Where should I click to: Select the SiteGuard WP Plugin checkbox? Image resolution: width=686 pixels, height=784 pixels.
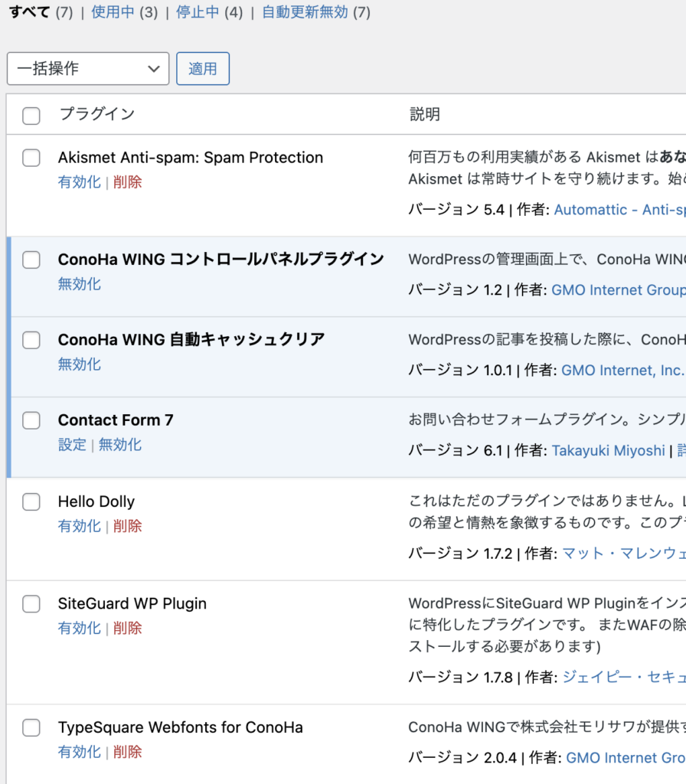pos(31,603)
